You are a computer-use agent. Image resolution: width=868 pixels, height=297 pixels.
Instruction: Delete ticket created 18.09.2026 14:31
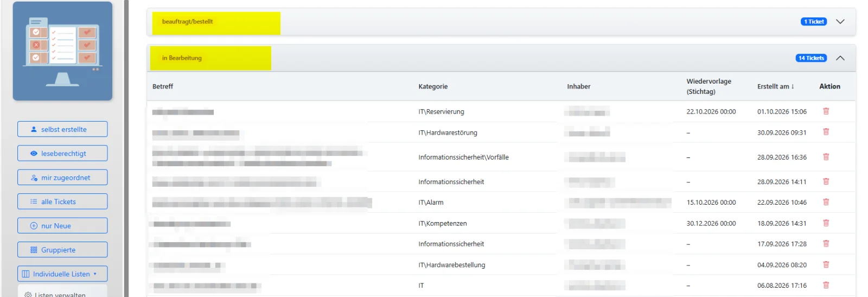(x=826, y=223)
